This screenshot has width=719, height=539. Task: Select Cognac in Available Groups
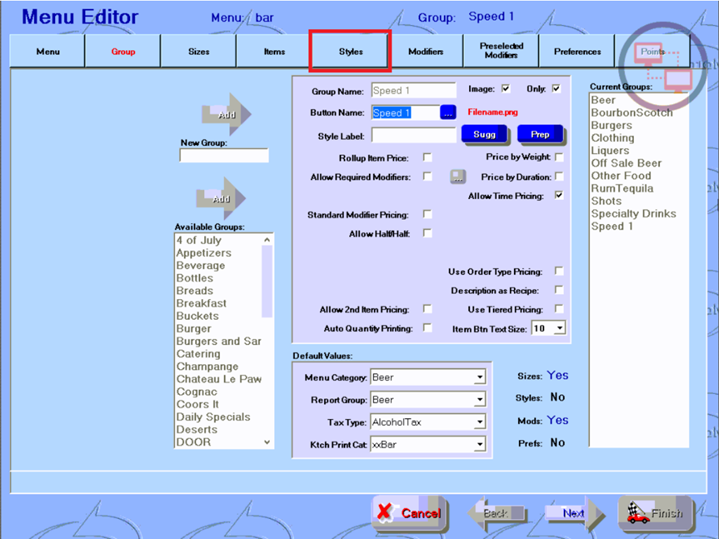(197, 392)
